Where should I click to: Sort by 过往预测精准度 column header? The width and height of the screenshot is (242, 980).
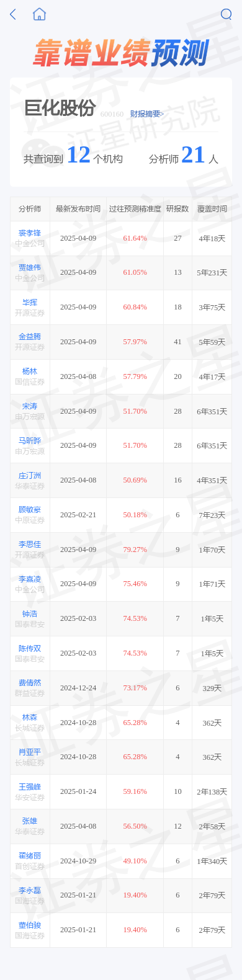135,209
